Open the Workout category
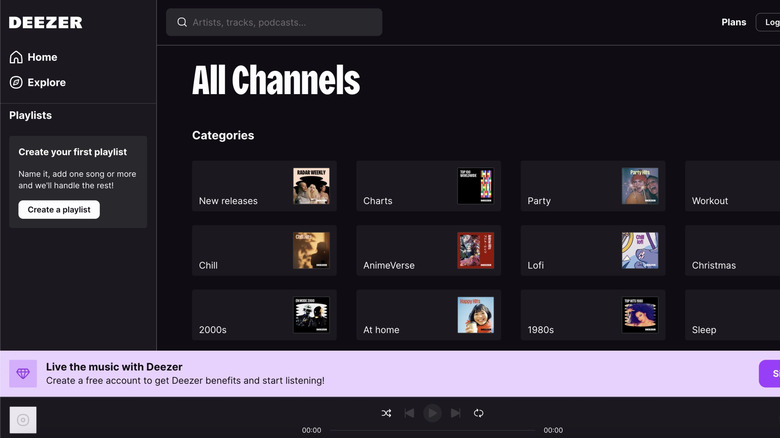This screenshot has height=438, width=780. [732, 186]
